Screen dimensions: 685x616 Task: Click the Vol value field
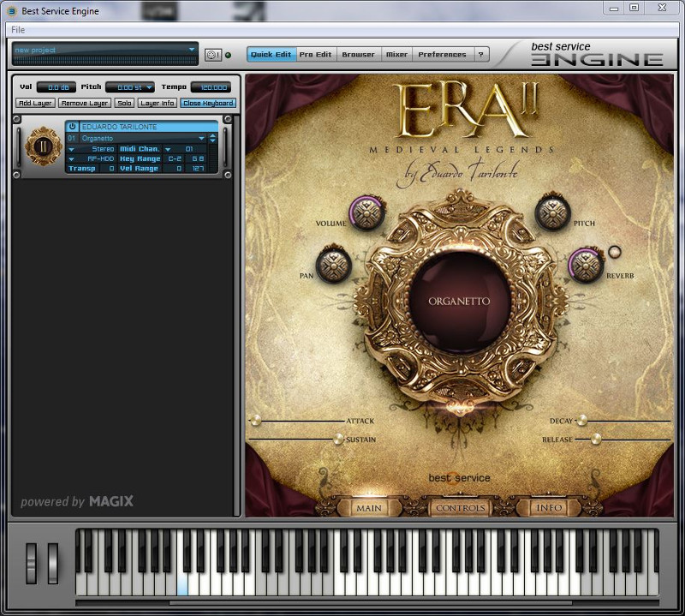click(x=57, y=87)
